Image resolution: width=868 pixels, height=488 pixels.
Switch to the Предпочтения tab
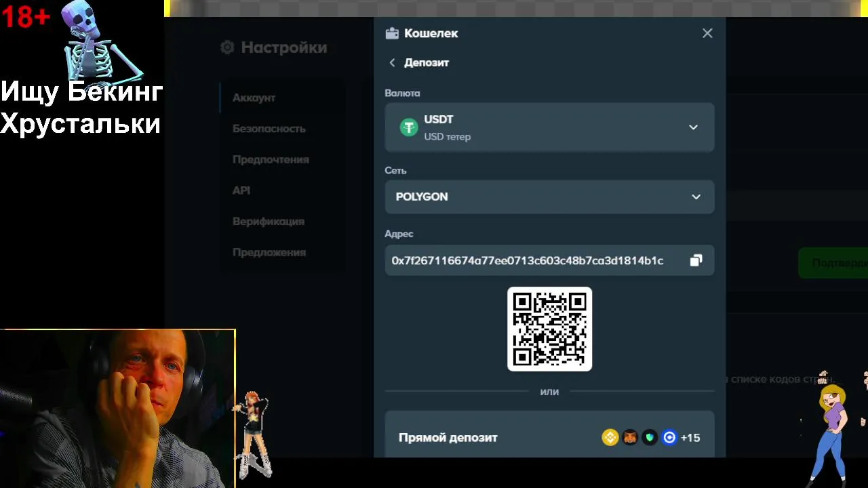(271, 159)
